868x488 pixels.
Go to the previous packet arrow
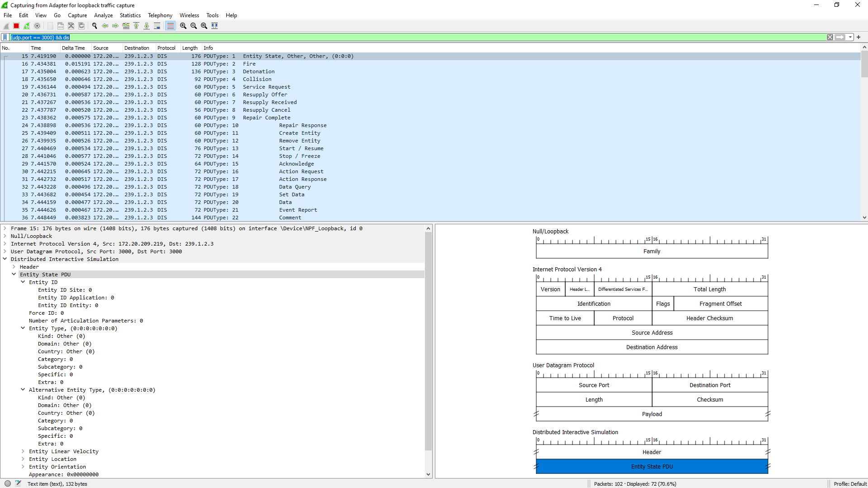[x=105, y=26]
